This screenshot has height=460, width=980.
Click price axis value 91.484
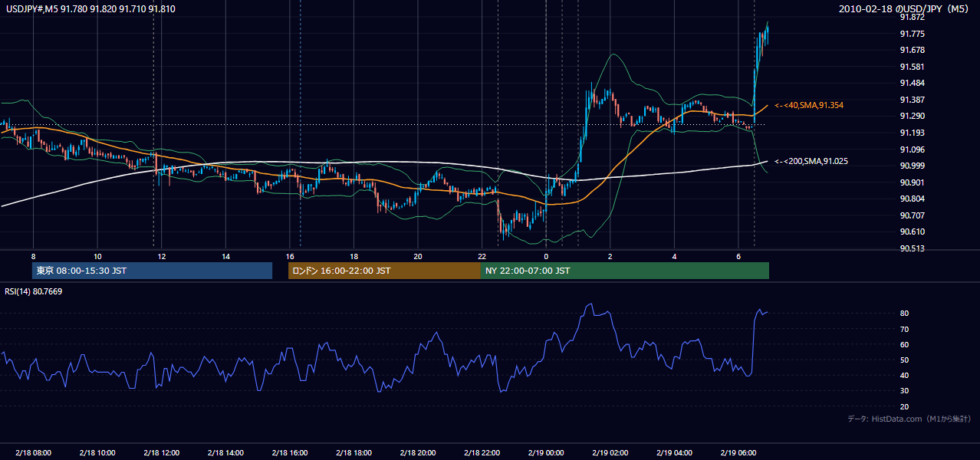[913, 83]
